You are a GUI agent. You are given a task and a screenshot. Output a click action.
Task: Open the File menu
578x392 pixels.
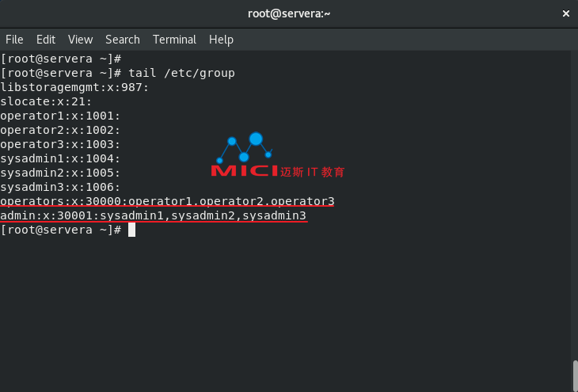pos(14,40)
